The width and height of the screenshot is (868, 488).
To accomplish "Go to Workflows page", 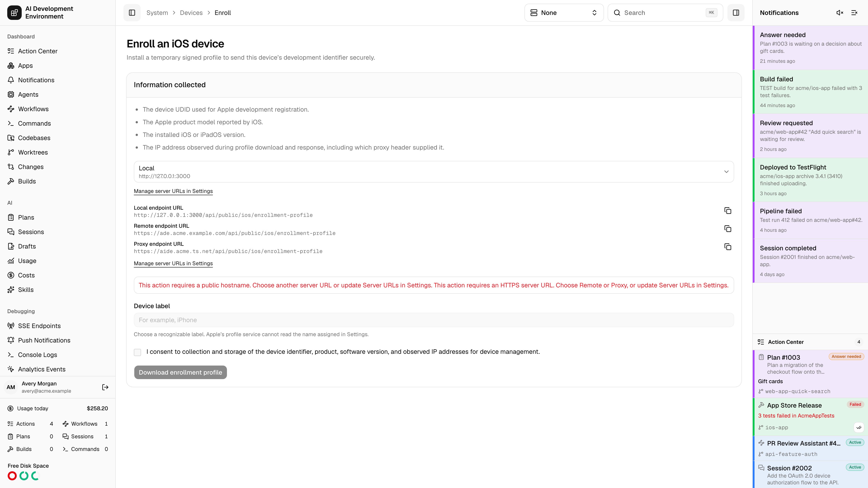I will (58, 109).
